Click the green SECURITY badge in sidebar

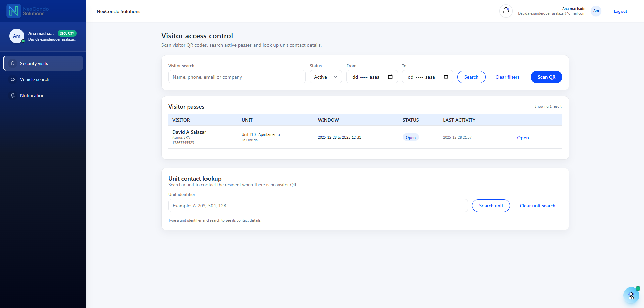67,33
